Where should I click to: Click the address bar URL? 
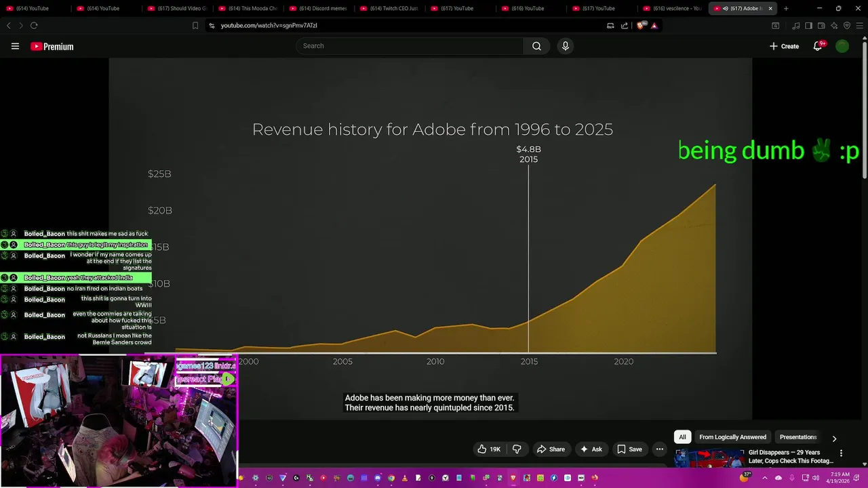[x=269, y=25]
